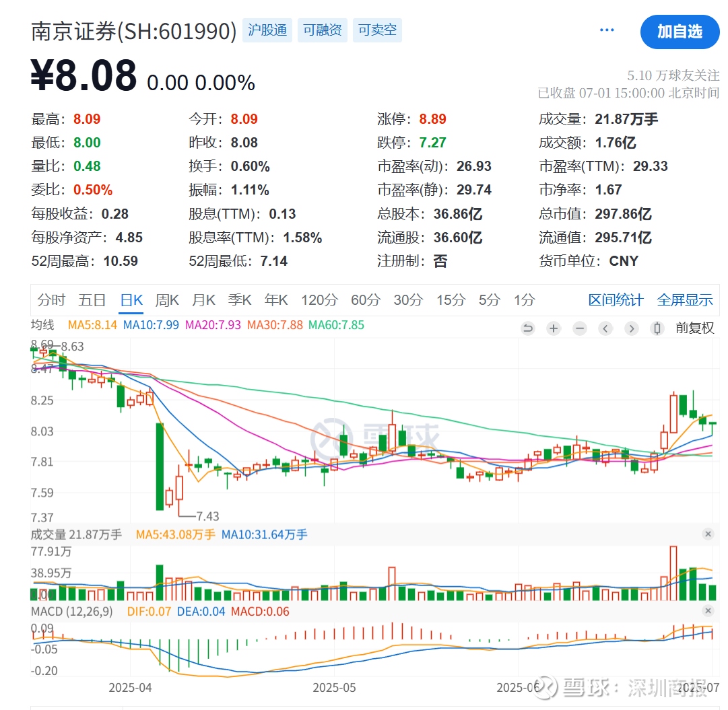Click the stock title 南京证券(SH:601990)
Viewport: 728px width, 710px height.
[134, 32]
